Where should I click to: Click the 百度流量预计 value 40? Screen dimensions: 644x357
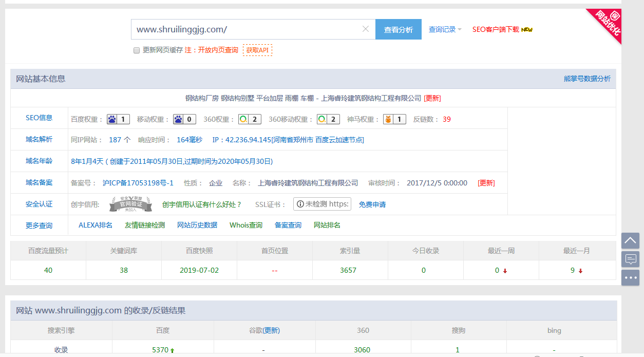(x=48, y=270)
